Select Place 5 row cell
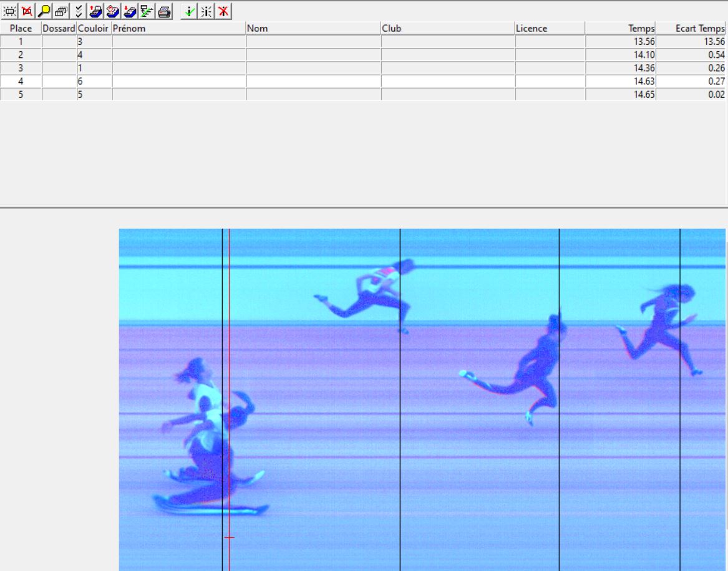 21,95
